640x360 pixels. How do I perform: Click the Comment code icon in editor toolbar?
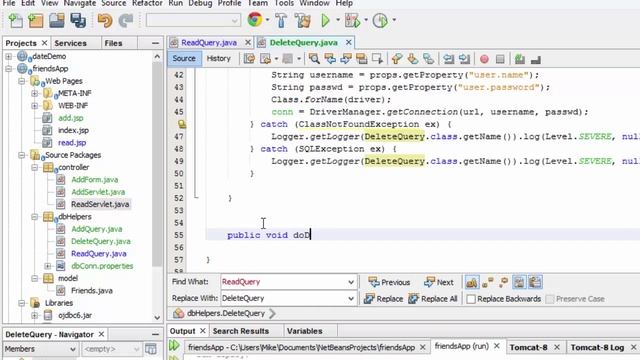[x=520, y=59]
